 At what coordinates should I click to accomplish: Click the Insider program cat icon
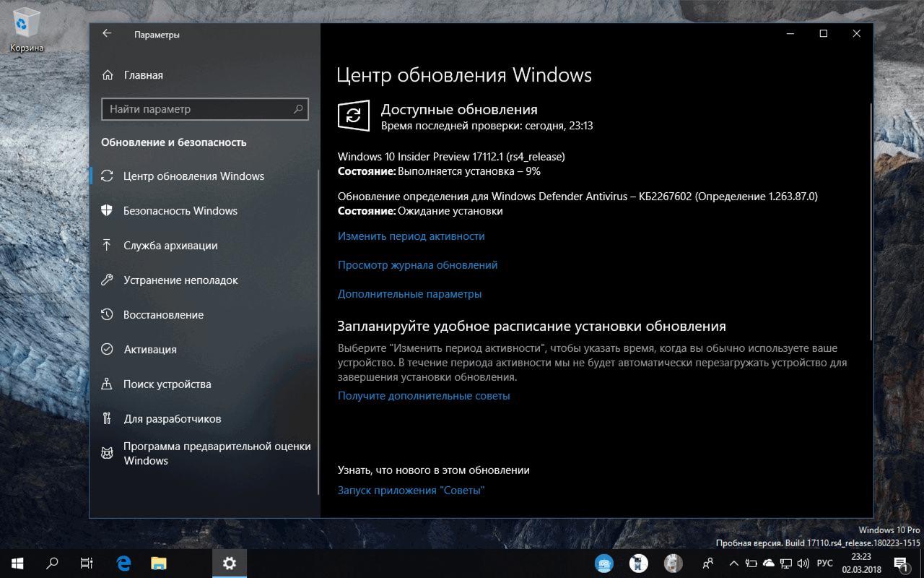pyautogui.click(x=107, y=453)
